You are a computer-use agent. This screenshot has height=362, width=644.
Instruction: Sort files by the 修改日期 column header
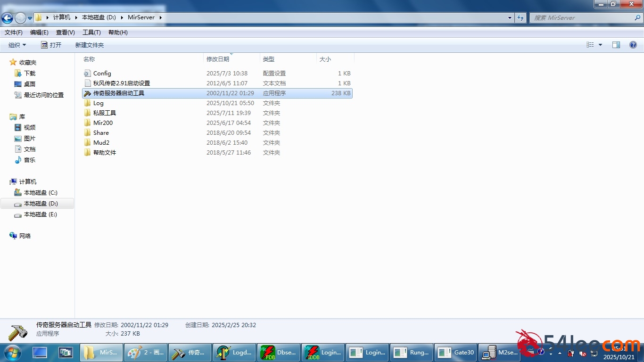218,59
